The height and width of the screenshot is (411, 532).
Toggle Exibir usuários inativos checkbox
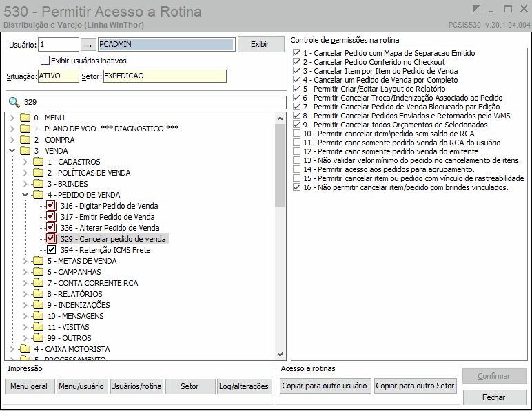click(45, 61)
